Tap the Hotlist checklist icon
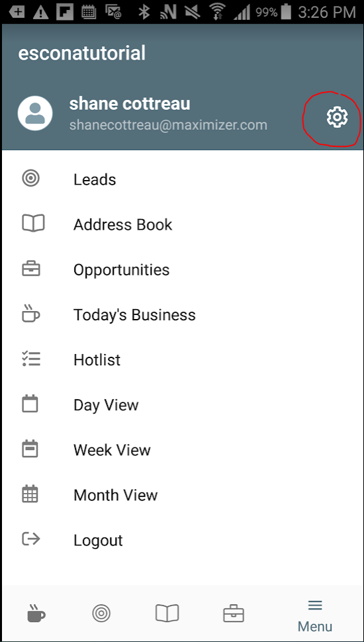364x642 pixels. click(30, 359)
